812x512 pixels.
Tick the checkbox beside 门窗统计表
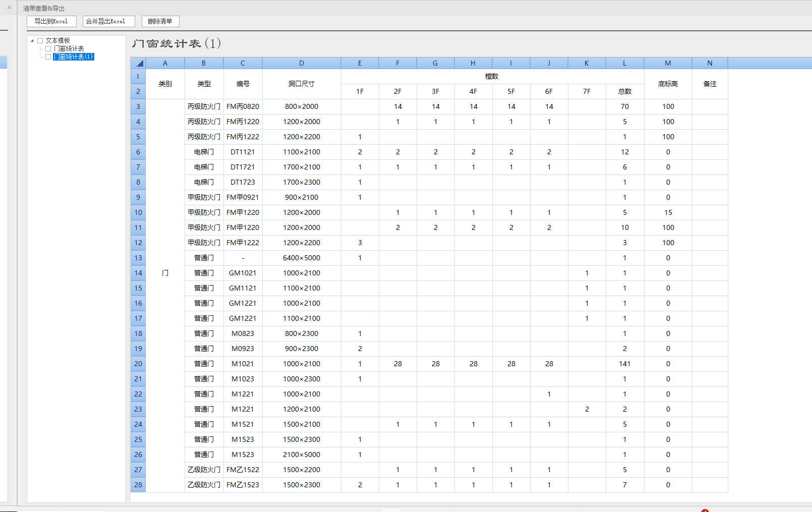48,48
